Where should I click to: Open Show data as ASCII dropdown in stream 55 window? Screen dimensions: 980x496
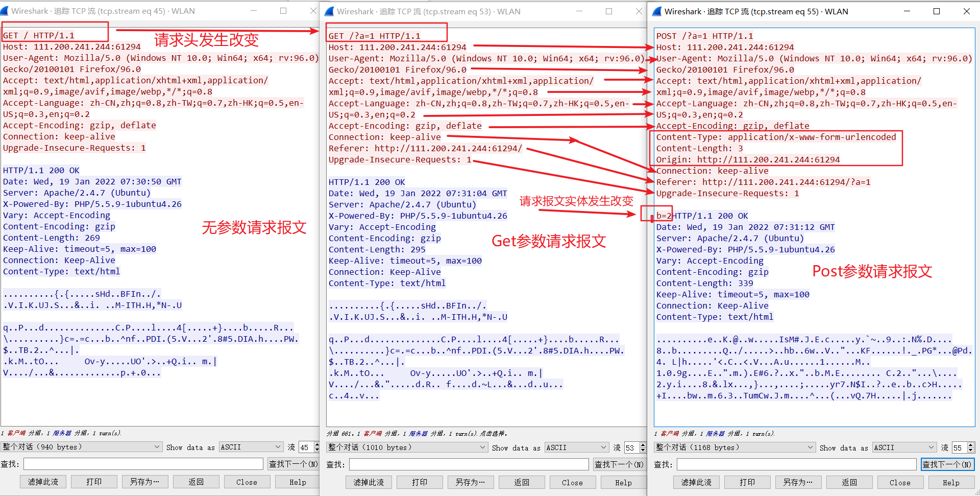[904, 447]
